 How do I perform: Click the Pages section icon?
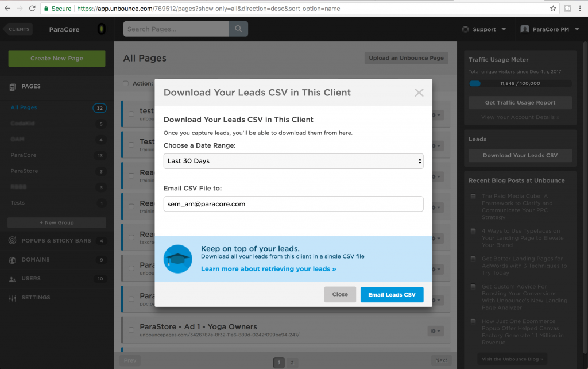[13, 87]
